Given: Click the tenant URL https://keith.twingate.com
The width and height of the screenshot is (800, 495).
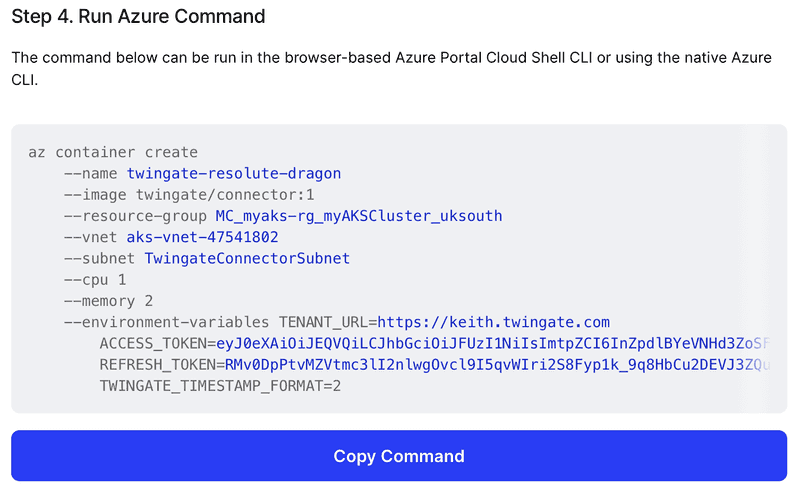Looking at the screenshot, I should click(493, 323).
